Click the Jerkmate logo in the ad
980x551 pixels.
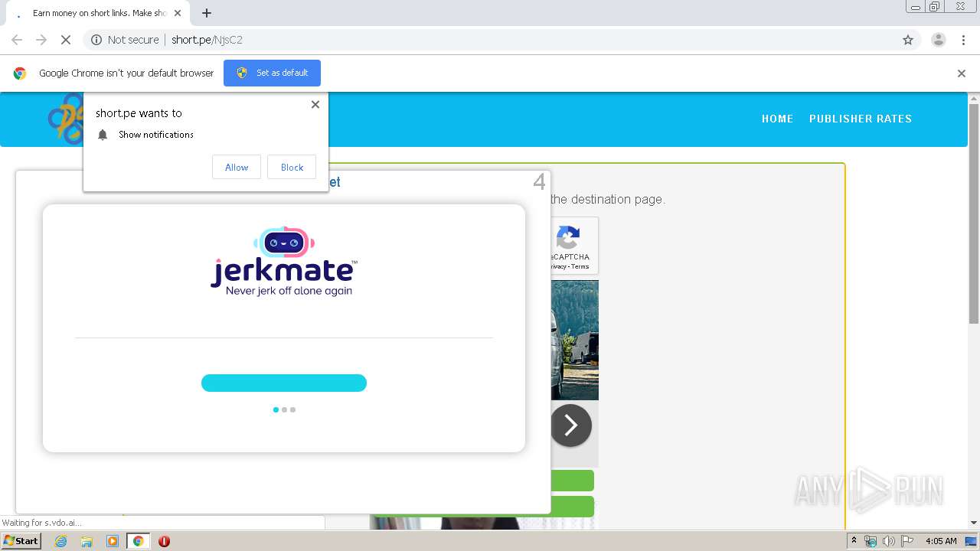284,261
